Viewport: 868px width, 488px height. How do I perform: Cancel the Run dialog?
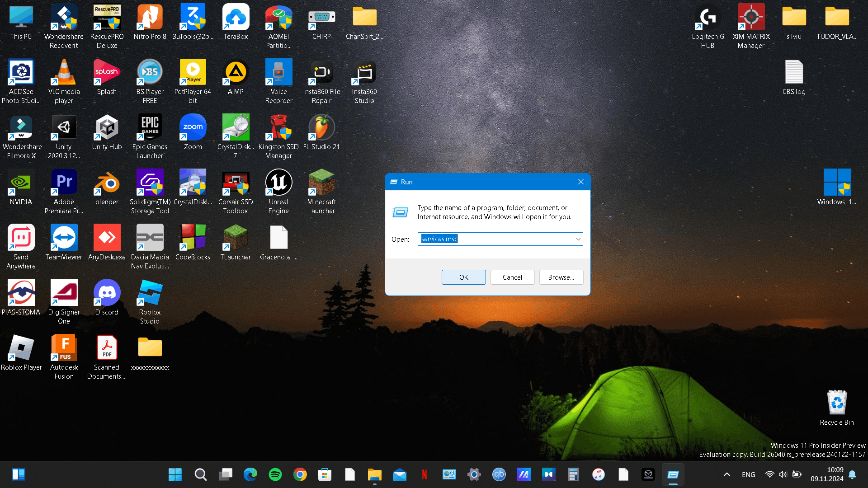pyautogui.click(x=512, y=277)
